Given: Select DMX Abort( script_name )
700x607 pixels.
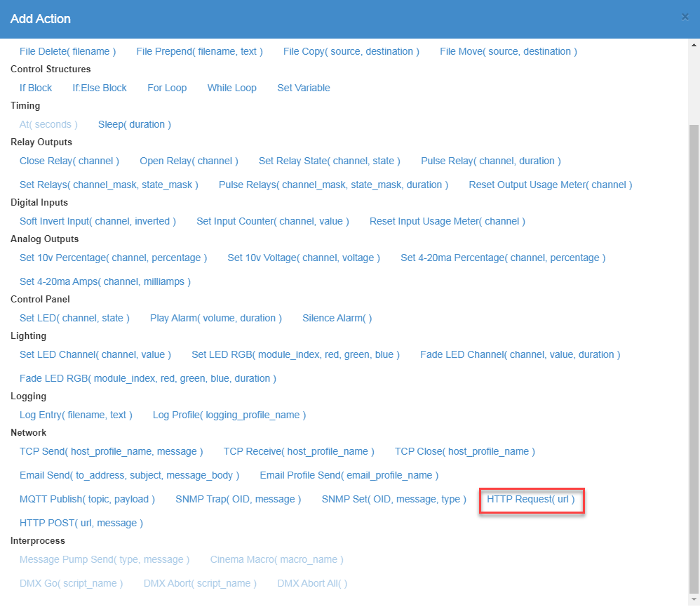Looking at the screenshot, I should coord(200,584).
